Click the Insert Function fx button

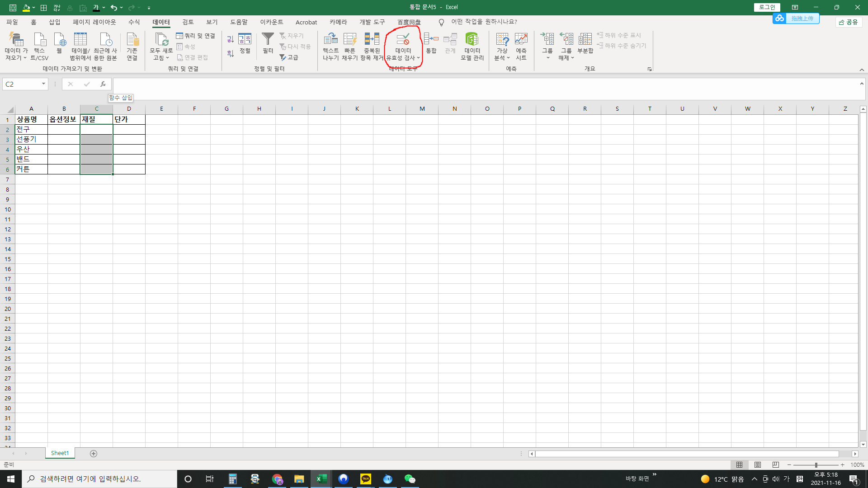click(x=103, y=84)
